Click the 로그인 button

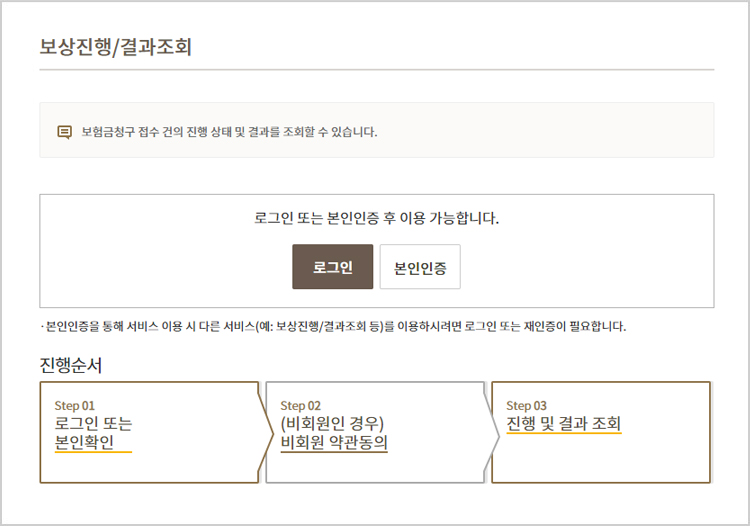(x=332, y=267)
